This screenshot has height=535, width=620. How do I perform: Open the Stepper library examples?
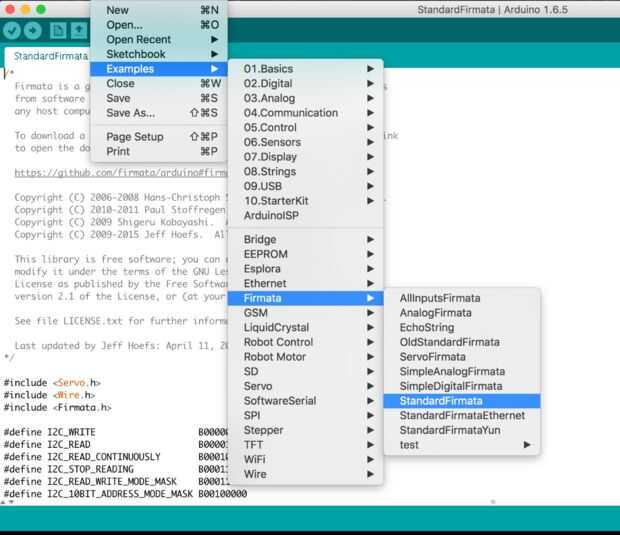click(305, 430)
